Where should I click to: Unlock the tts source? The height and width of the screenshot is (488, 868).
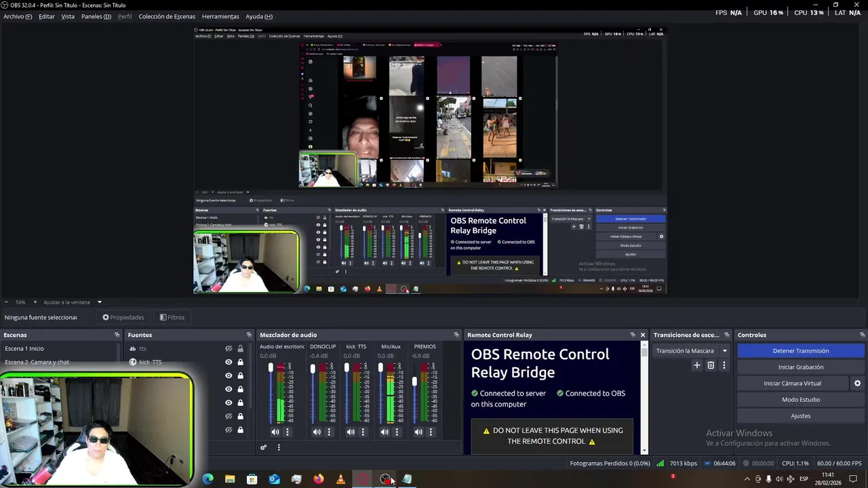(240, 348)
